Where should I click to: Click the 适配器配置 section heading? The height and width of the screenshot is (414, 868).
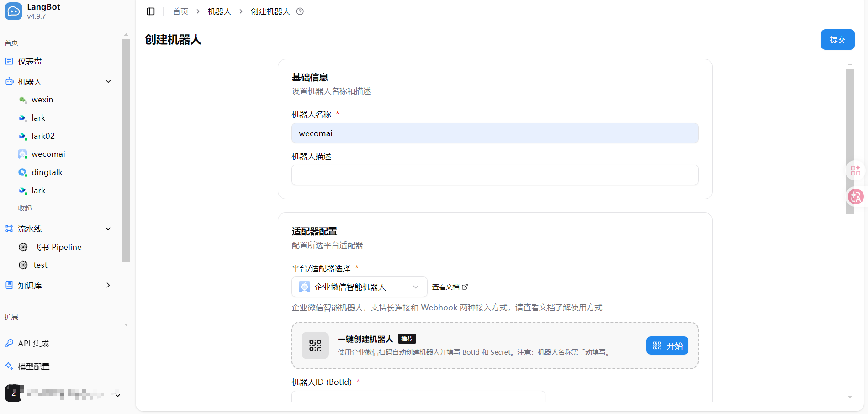pyautogui.click(x=315, y=231)
